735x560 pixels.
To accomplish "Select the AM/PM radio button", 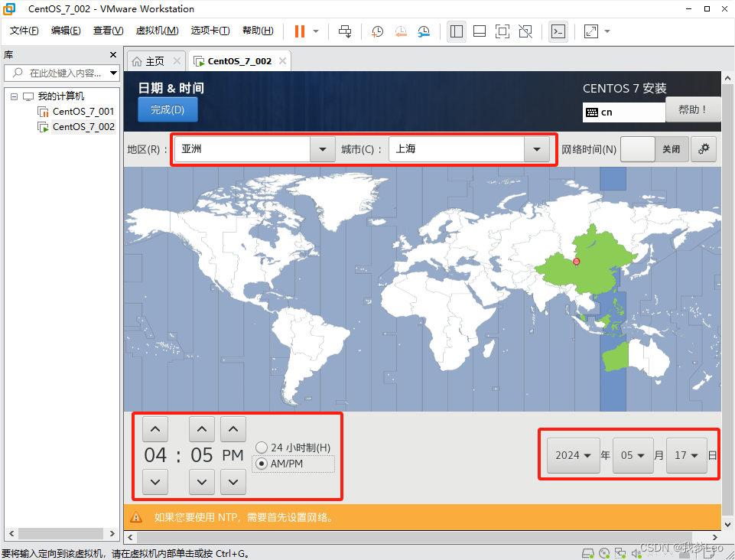I will tap(262, 464).
